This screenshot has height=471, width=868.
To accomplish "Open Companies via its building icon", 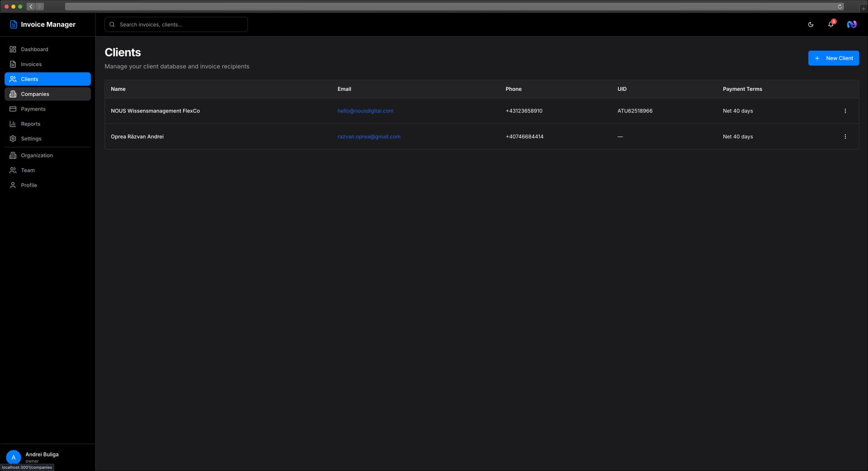I will click(13, 94).
